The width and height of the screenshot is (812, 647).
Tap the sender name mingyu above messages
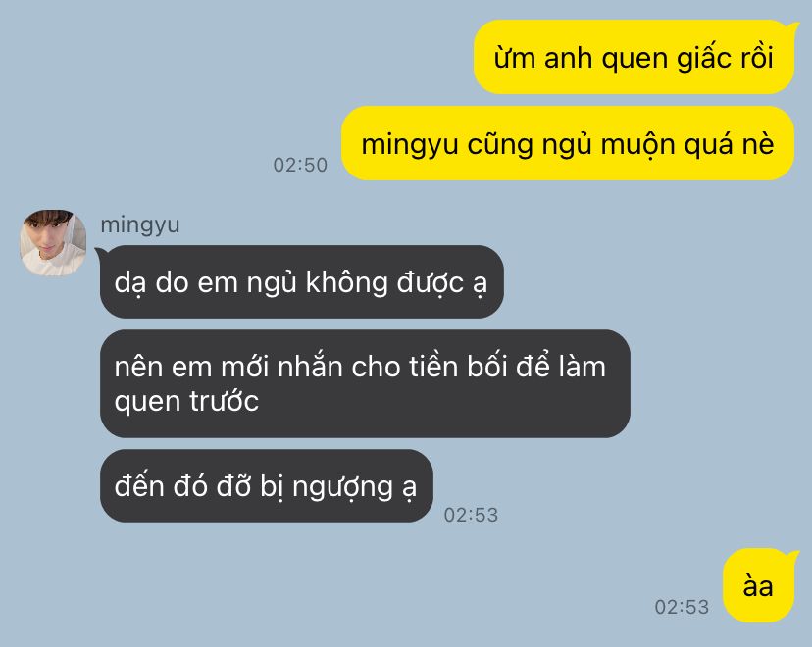pos(140,224)
